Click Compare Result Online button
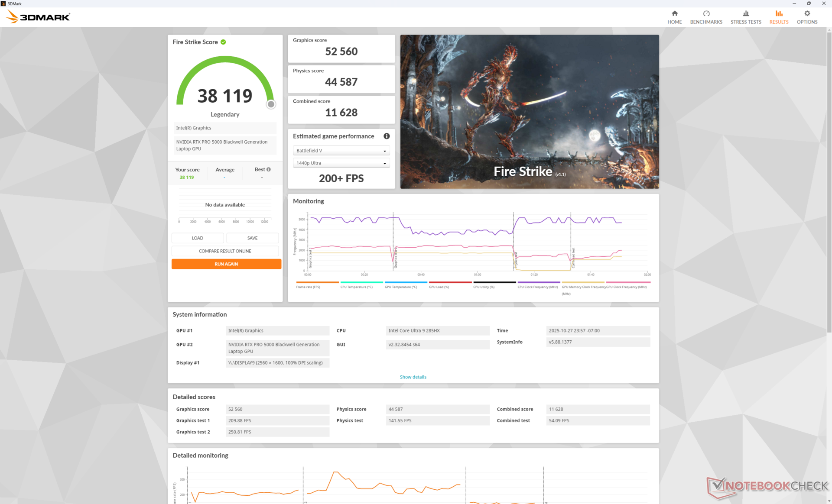Screen dimensions: 832x504 (225, 251)
